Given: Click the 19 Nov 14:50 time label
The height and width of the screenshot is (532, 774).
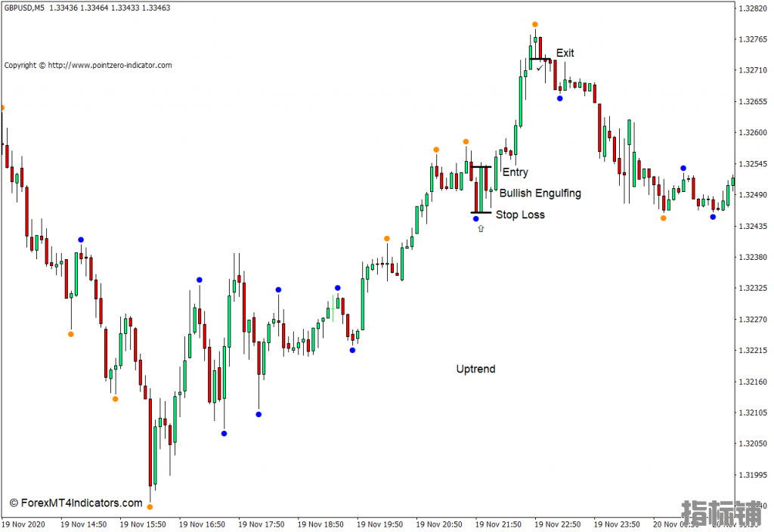Looking at the screenshot, I should 83,524.
